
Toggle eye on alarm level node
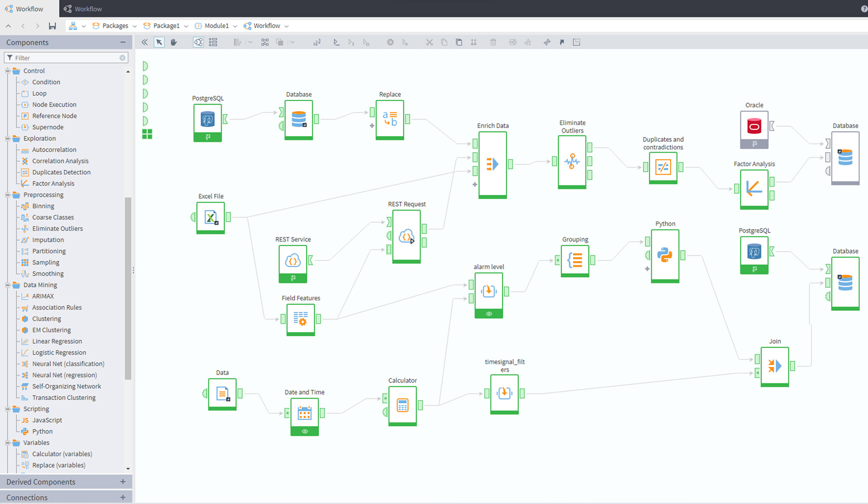[x=489, y=314]
